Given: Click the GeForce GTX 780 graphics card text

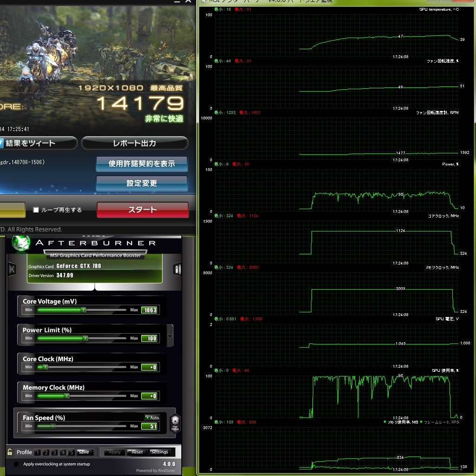Looking at the screenshot, I should 79,266.
